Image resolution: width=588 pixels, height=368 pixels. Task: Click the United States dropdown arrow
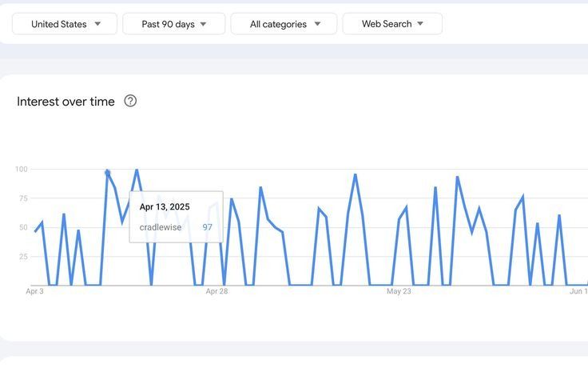pyautogui.click(x=97, y=24)
